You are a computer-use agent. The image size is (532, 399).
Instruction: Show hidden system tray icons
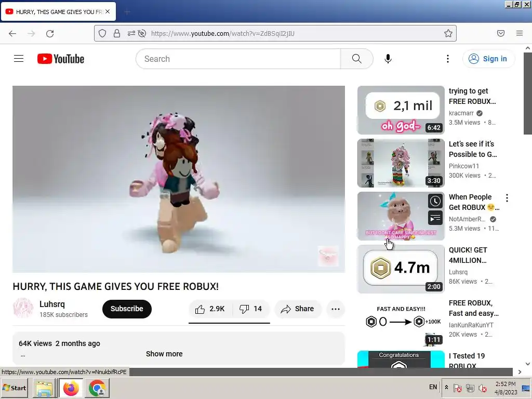[x=446, y=387]
